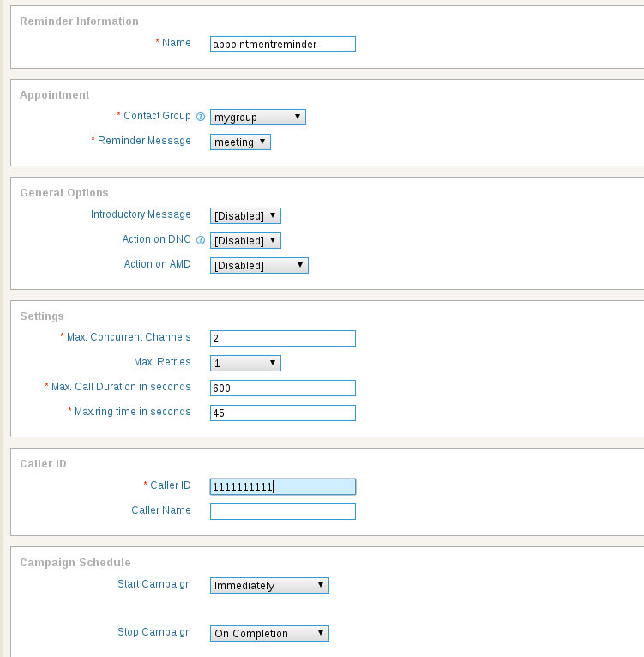Click the Campaign Schedule section heading

(x=75, y=563)
